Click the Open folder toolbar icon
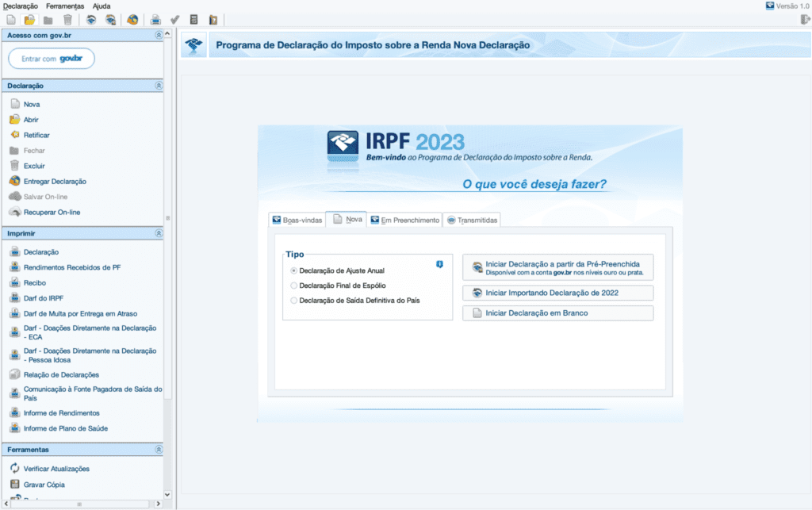 tap(29, 20)
